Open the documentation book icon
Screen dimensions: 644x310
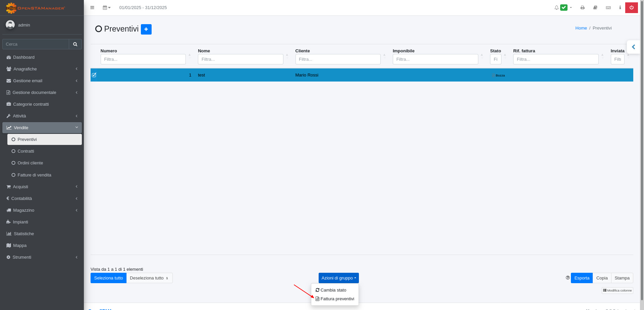click(x=595, y=8)
